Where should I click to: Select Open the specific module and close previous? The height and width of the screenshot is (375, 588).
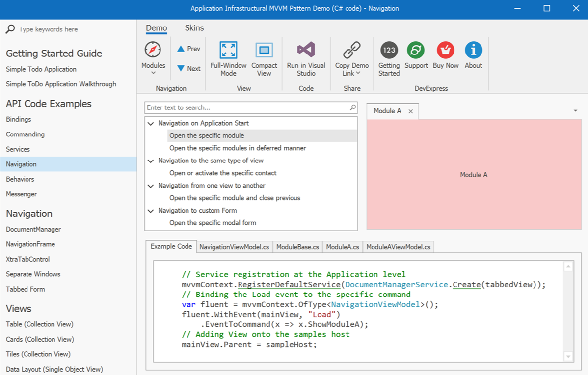click(262, 198)
